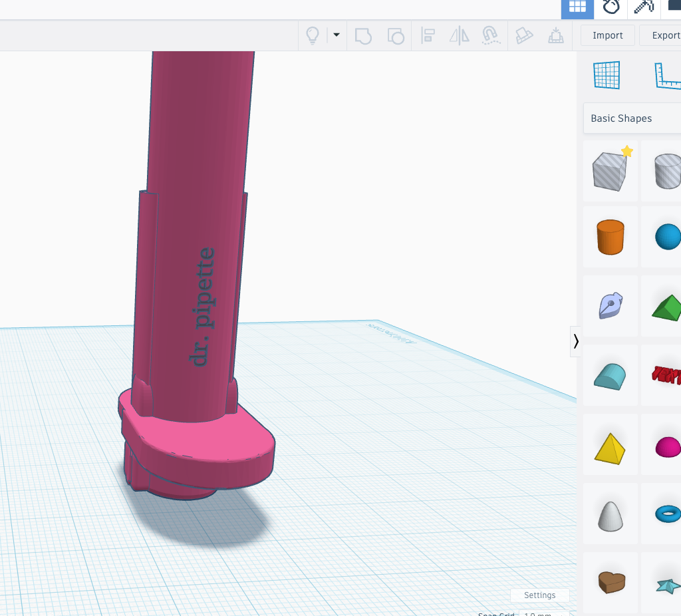
Task: Select the Ruler toolbar icon
Action: [524, 36]
